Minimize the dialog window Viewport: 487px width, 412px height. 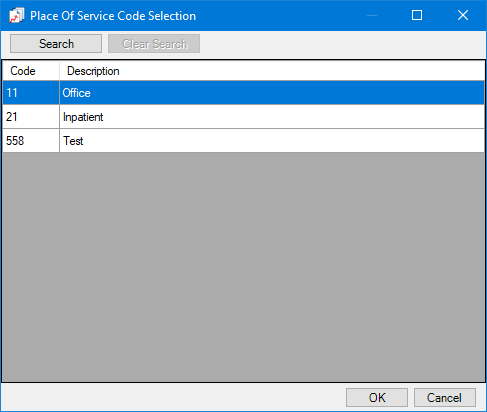tap(372, 15)
